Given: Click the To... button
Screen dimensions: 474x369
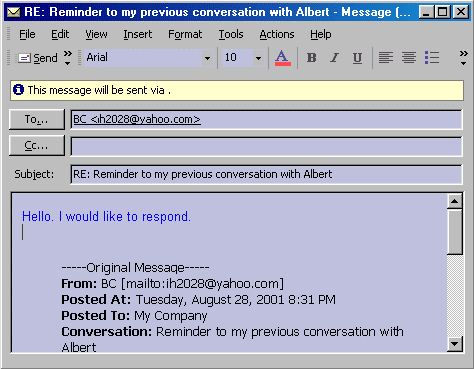Looking at the screenshot, I should [37, 119].
